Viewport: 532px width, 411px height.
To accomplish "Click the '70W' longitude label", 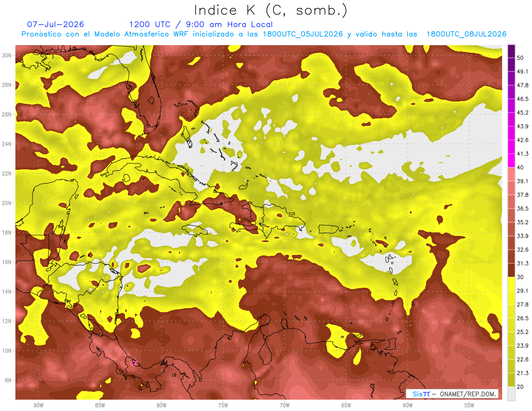I will [285, 405].
